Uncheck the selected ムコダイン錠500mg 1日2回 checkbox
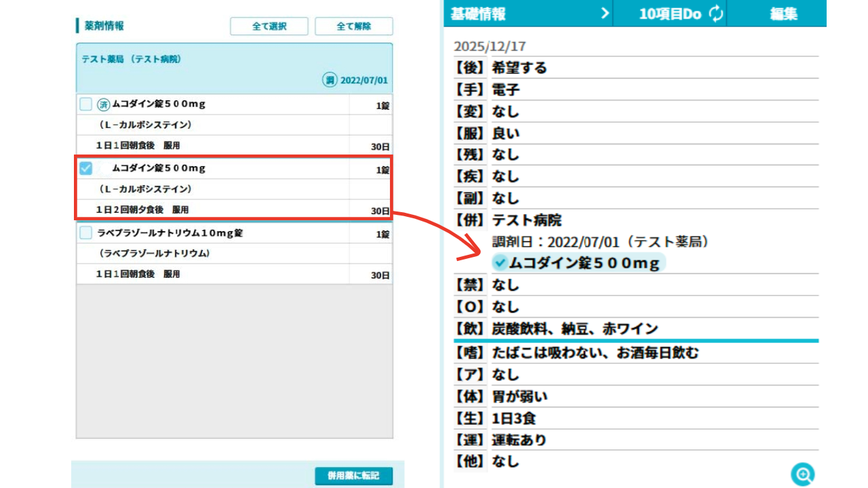The image size is (868, 488). point(86,168)
